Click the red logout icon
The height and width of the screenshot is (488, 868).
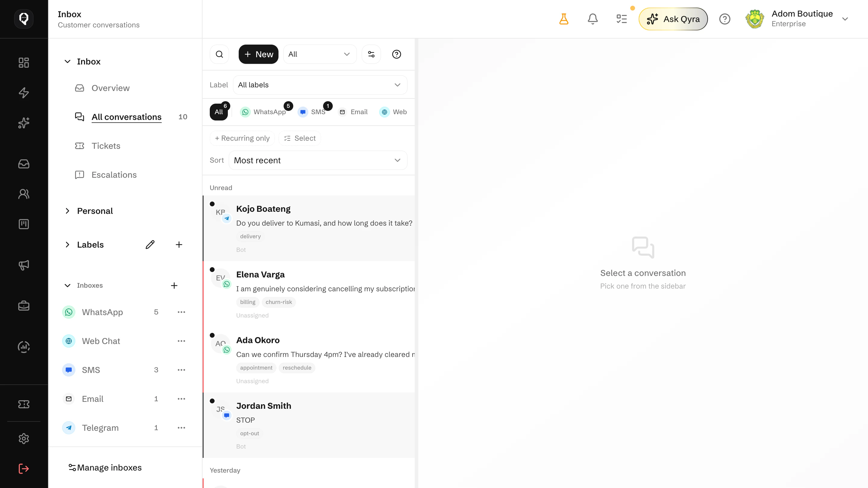coord(24,469)
